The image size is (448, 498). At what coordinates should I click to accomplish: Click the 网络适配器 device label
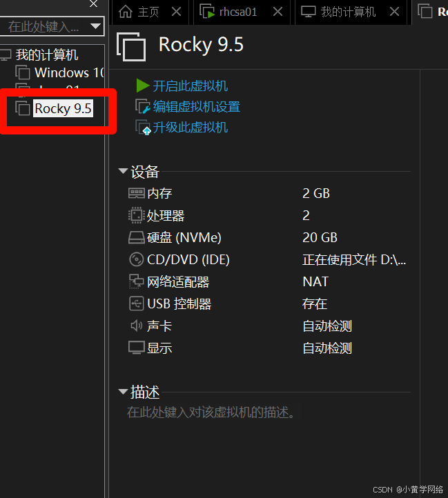[x=178, y=281]
